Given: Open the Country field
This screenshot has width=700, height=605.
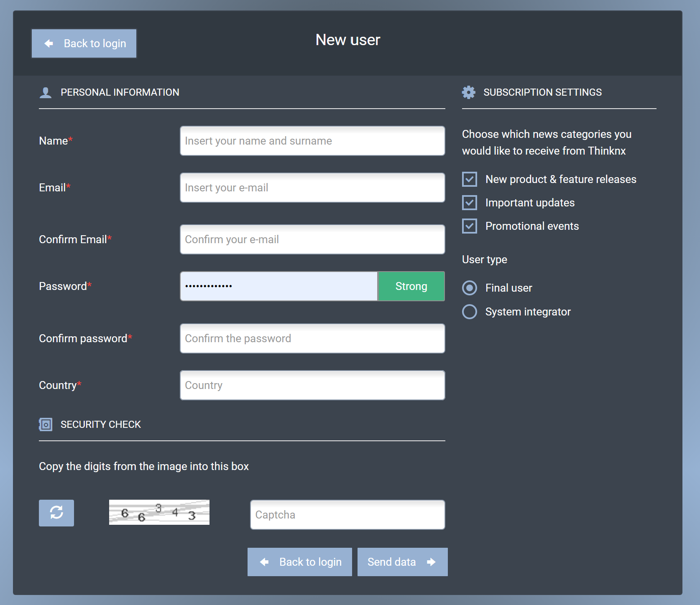Looking at the screenshot, I should click(312, 385).
